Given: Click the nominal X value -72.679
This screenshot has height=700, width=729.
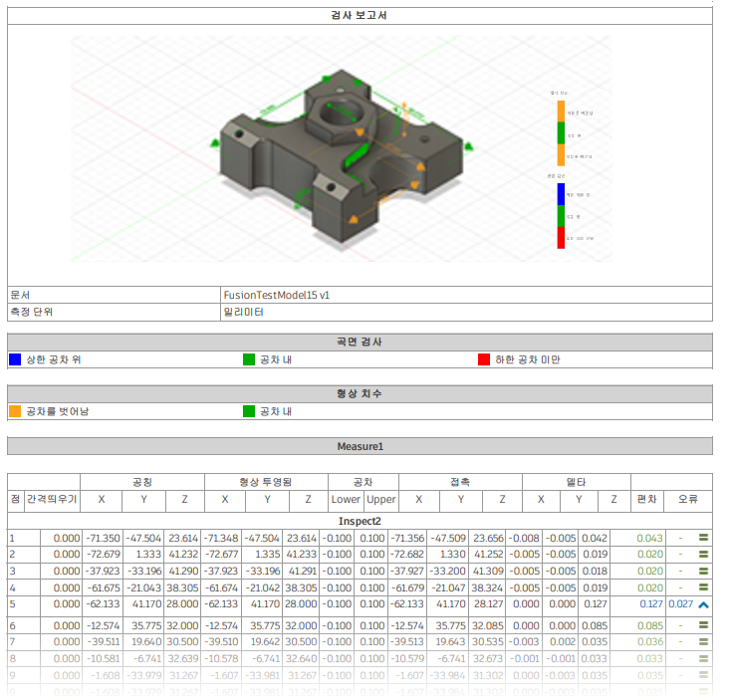Looking at the screenshot, I should (x=103, y=555).
